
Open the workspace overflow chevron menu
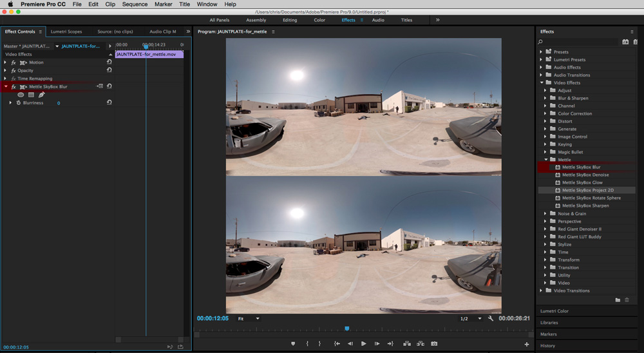[x=437, y=20]
